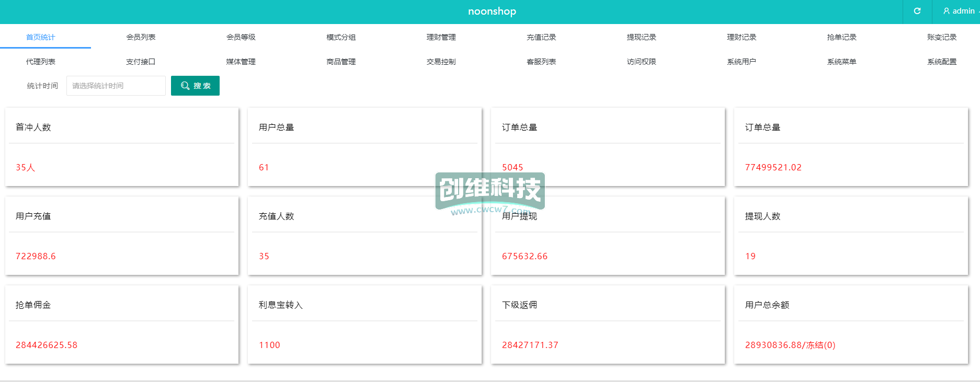The image size is (980, 382).
Task: Navigate to 支付接口
Action: click(x=141, y=62)
